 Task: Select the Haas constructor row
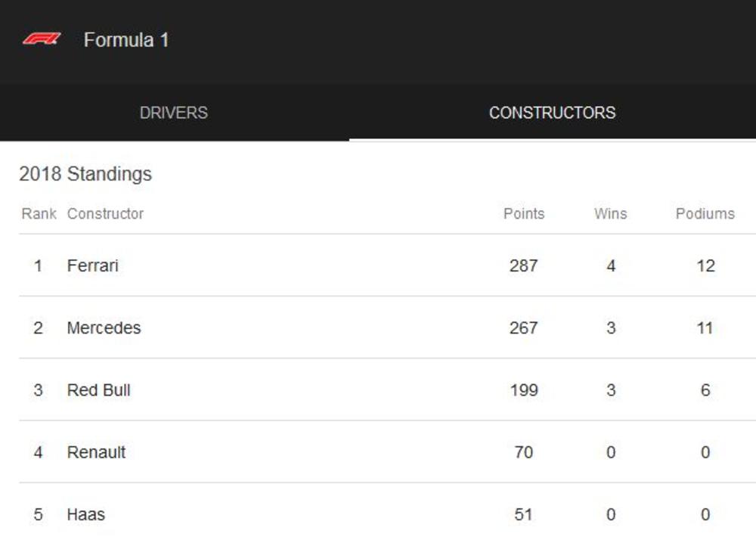[86, 514]
